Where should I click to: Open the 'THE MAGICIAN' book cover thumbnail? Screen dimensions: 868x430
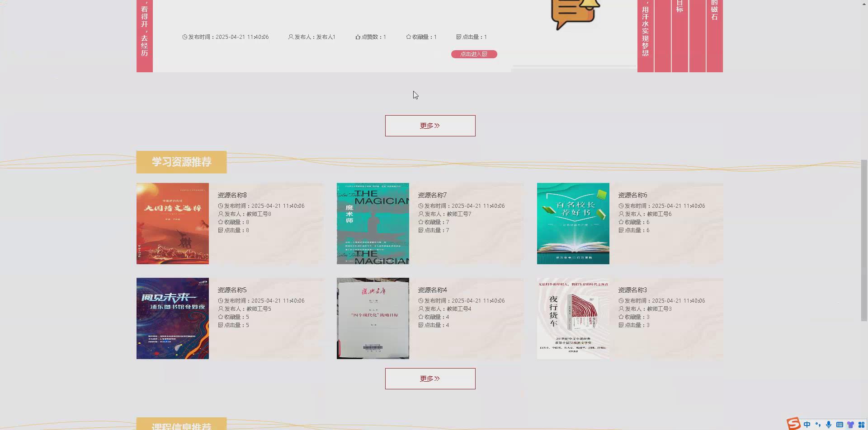(373, 223)
